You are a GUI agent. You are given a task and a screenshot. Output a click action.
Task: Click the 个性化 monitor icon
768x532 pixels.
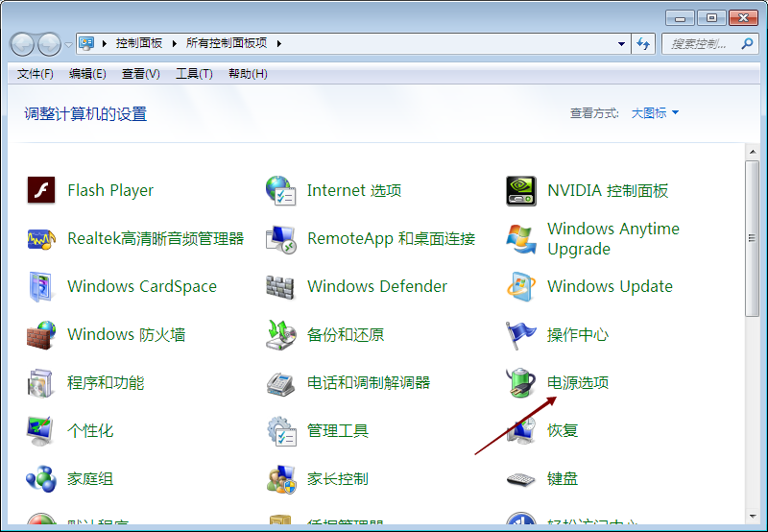tap(40, 430)
